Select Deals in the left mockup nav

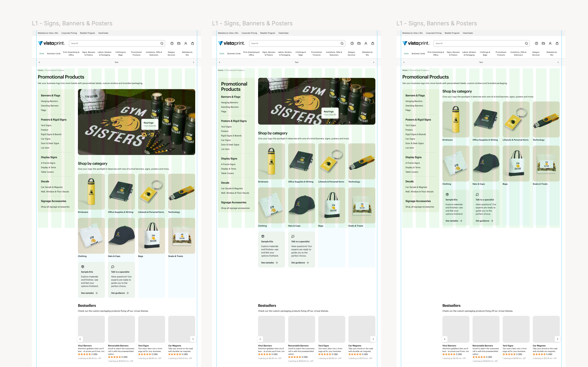42,54
